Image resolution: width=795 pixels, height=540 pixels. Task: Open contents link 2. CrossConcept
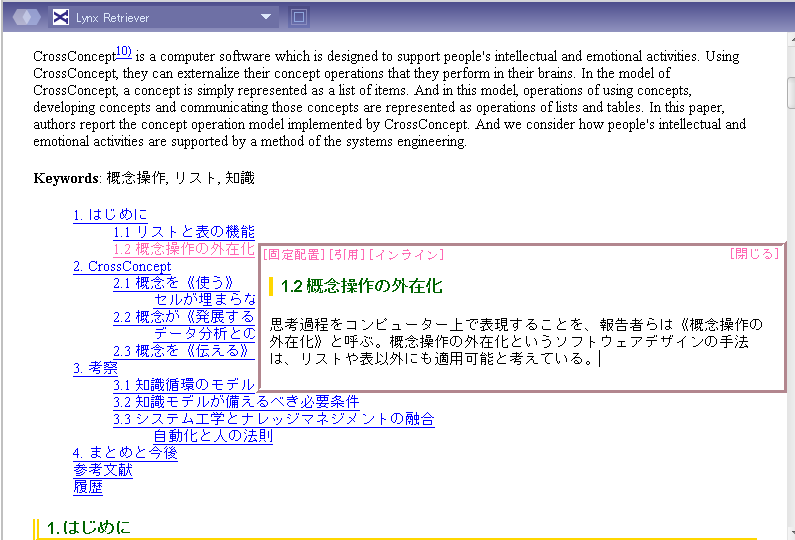pos(122,266)
